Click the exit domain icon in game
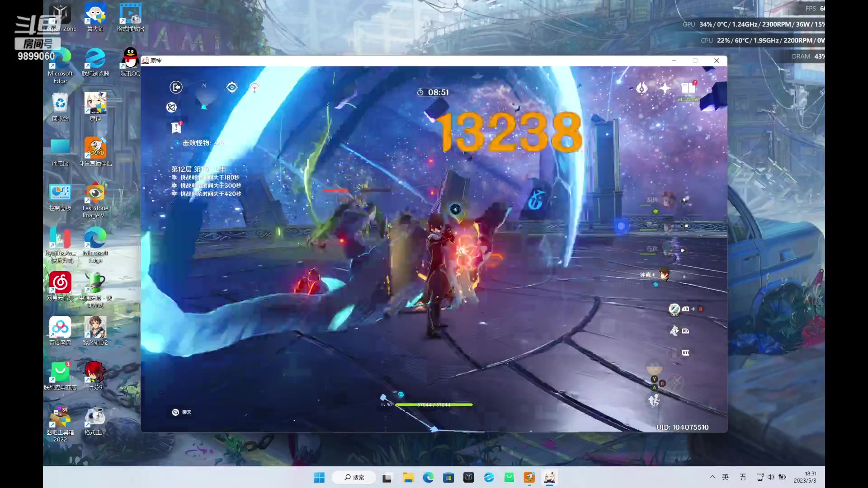This screenshot has height=488, width=868. pos(176,87)
